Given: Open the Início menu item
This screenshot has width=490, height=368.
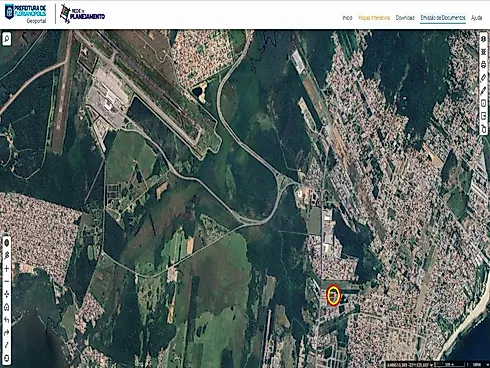Looking at the screenshot, I should point(347,18).
